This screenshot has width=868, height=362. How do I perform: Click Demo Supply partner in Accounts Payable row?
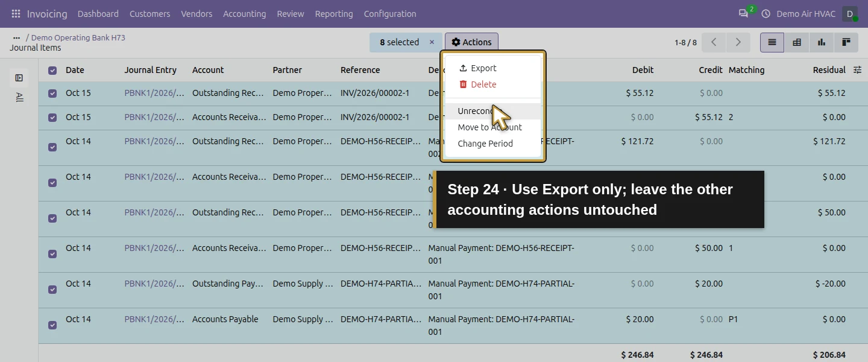(x=303, y=319)
